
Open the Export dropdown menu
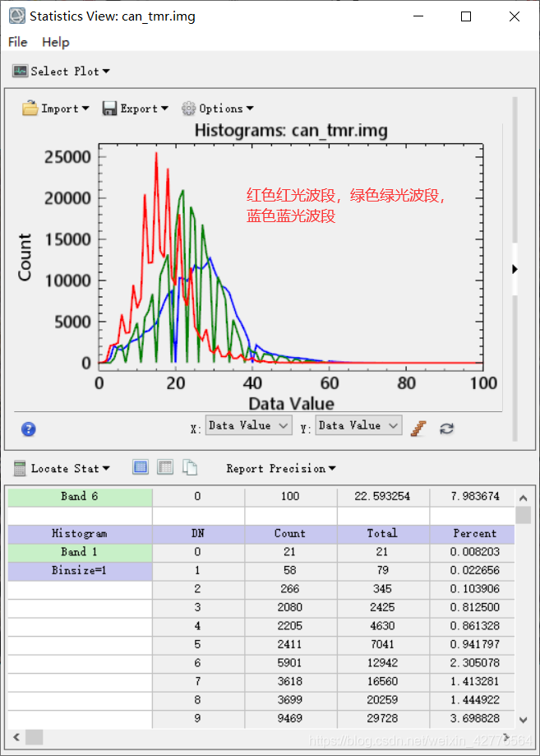[136, 109]
